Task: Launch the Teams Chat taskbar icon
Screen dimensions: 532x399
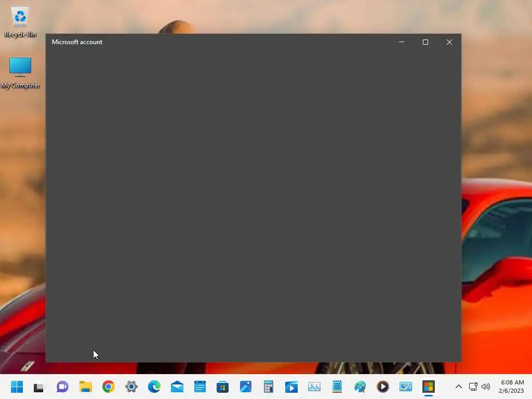Action: click(62, 387)
